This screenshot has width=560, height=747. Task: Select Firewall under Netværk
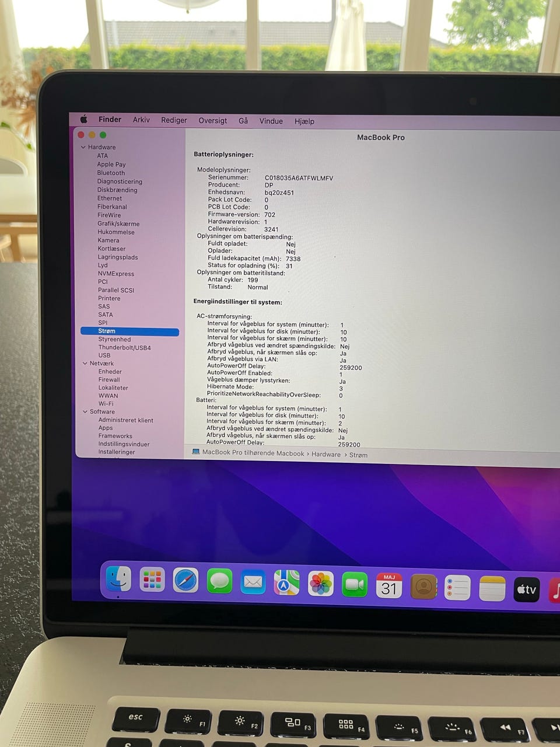point(109,379)
